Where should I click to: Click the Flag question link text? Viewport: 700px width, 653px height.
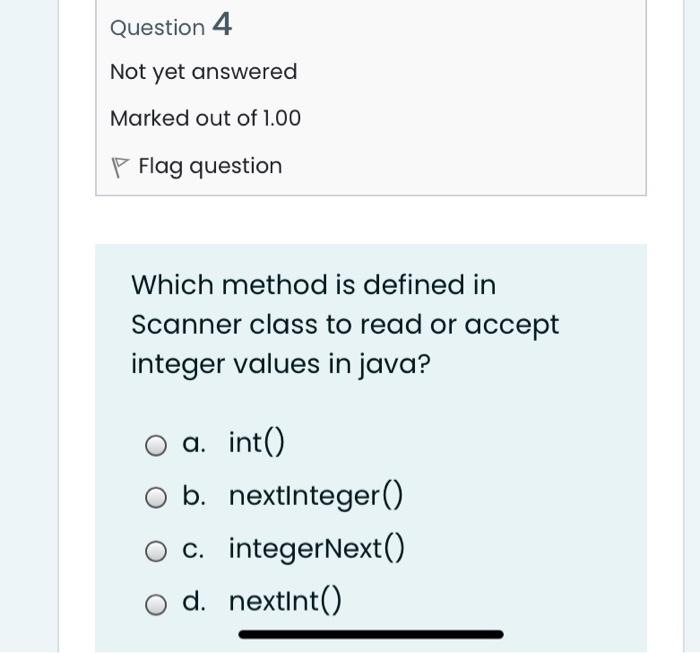tap(210, 166)
